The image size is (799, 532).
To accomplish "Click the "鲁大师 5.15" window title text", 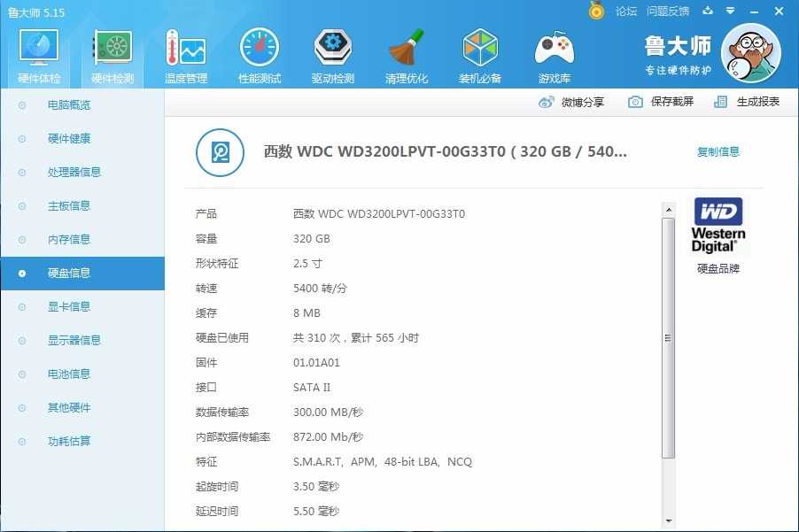I will tap(36, 12).
